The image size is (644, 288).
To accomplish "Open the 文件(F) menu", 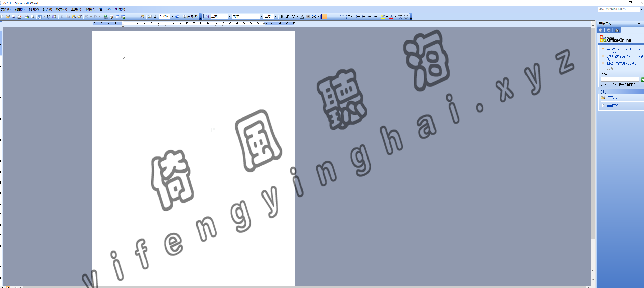I will (6, 9).
